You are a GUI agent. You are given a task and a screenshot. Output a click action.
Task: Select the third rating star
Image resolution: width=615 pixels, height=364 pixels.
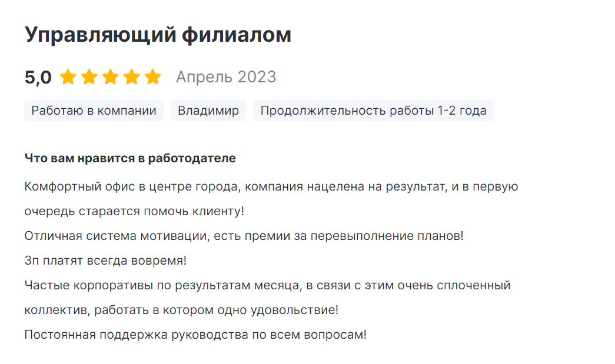(111, 77)
